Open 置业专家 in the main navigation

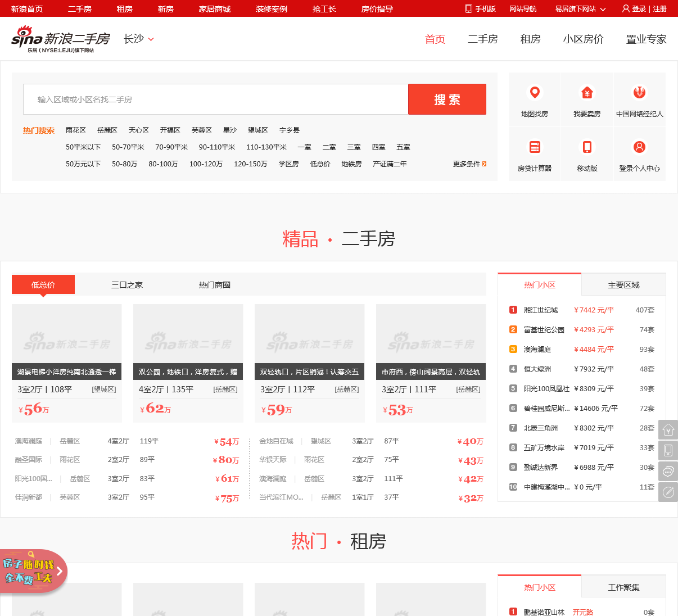tap(647, 39)
